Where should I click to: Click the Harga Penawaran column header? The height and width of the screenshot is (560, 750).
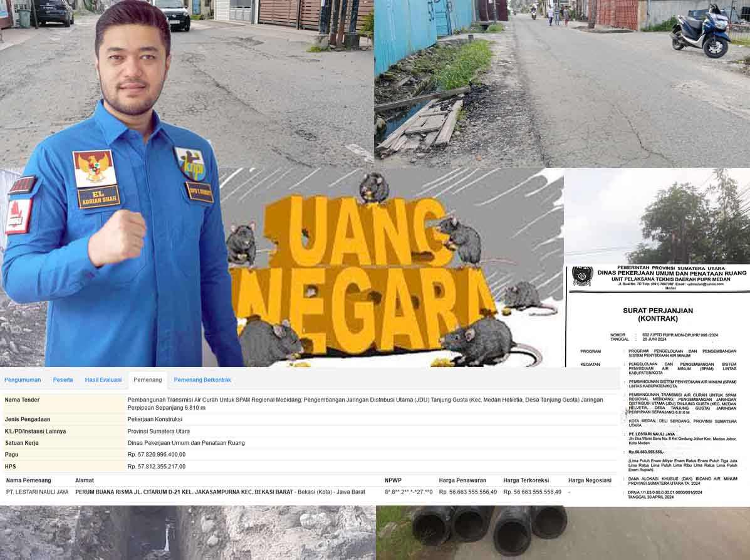[464, 480]
